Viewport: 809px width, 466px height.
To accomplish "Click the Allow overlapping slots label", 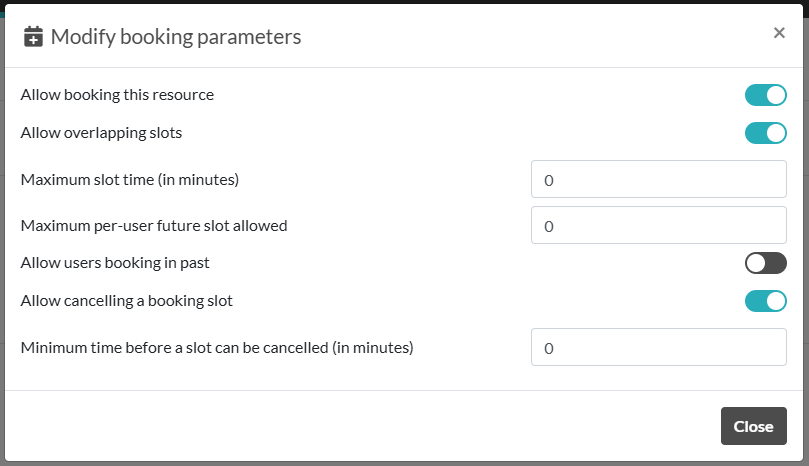I will (101, 132).
